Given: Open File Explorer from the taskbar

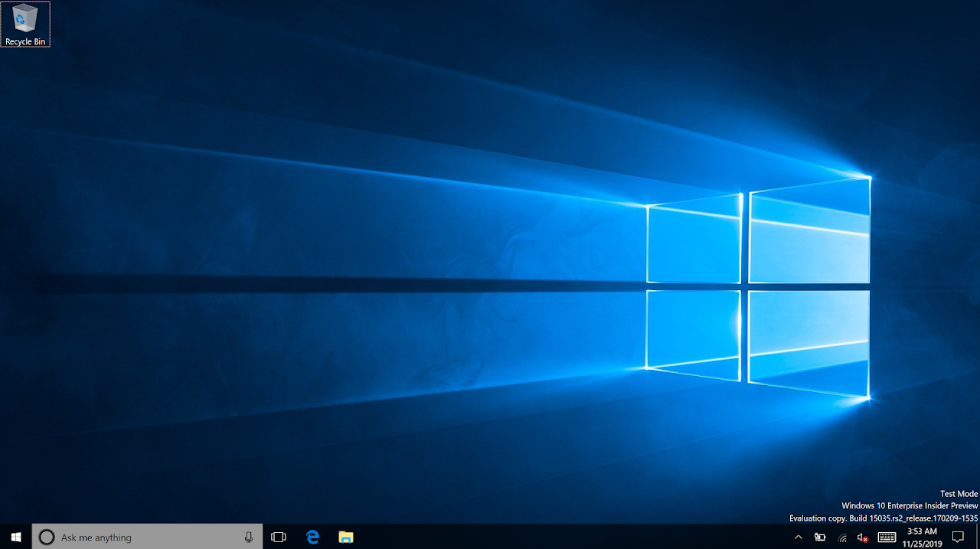Looking at the screenshot, I should coord(346,538).
